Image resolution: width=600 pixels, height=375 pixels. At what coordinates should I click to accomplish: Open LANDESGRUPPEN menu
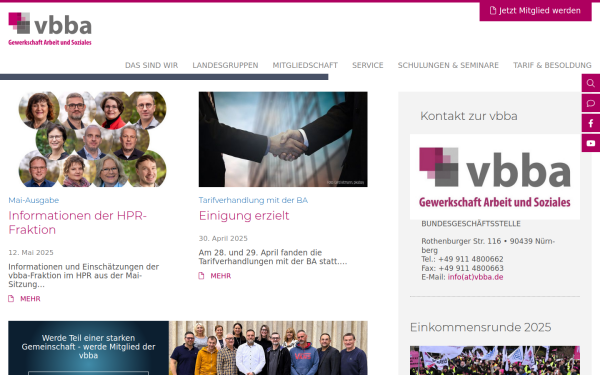(x=225, y=65)
